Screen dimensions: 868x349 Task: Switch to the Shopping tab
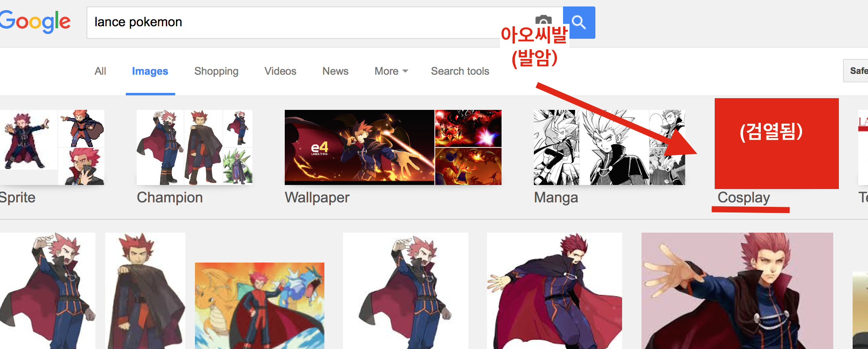(216, 71)
